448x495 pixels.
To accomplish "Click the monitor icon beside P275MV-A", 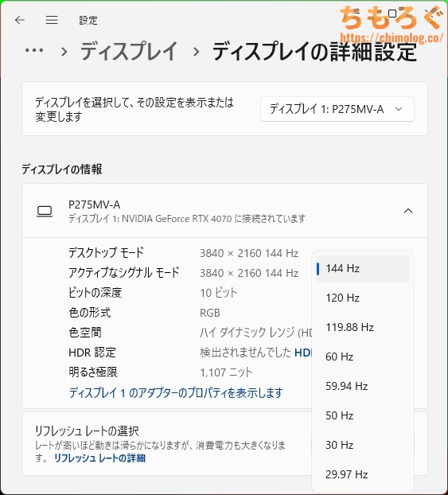I will 45,211.
